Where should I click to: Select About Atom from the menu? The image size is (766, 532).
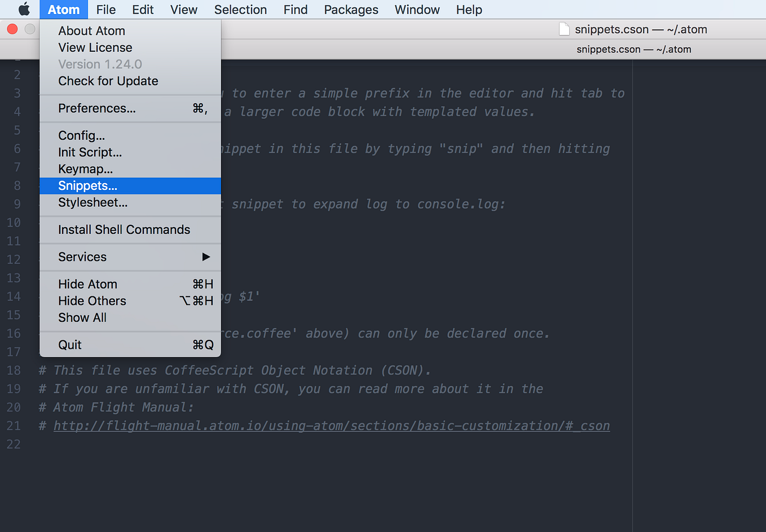point(91,30)
